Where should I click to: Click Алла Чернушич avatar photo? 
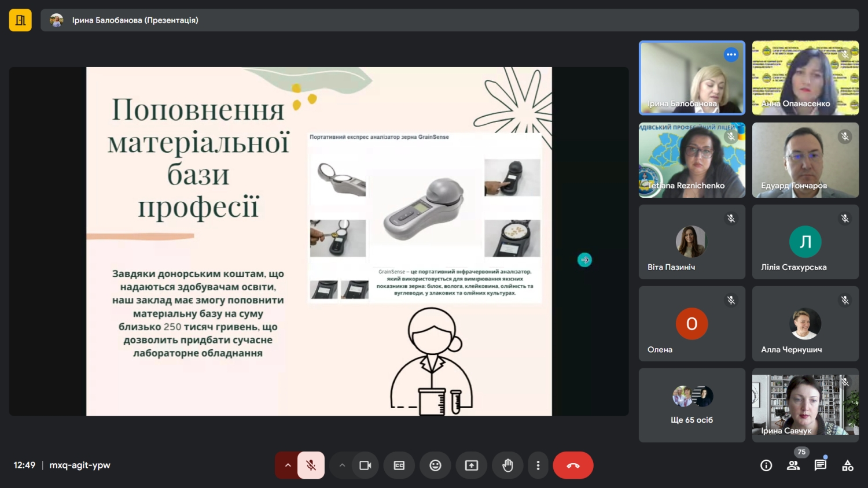(806, 324)
